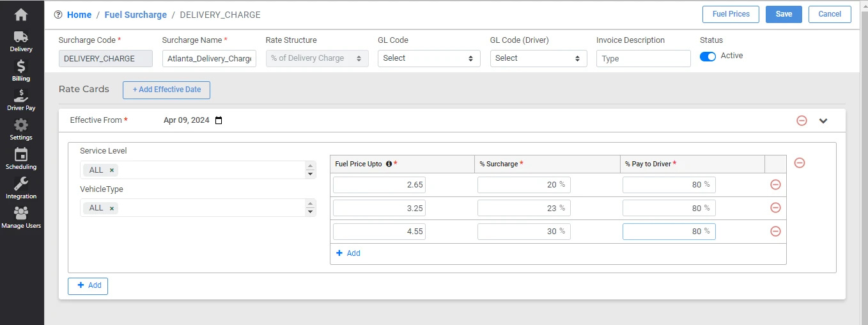Open the Integration wrench module

21,187
